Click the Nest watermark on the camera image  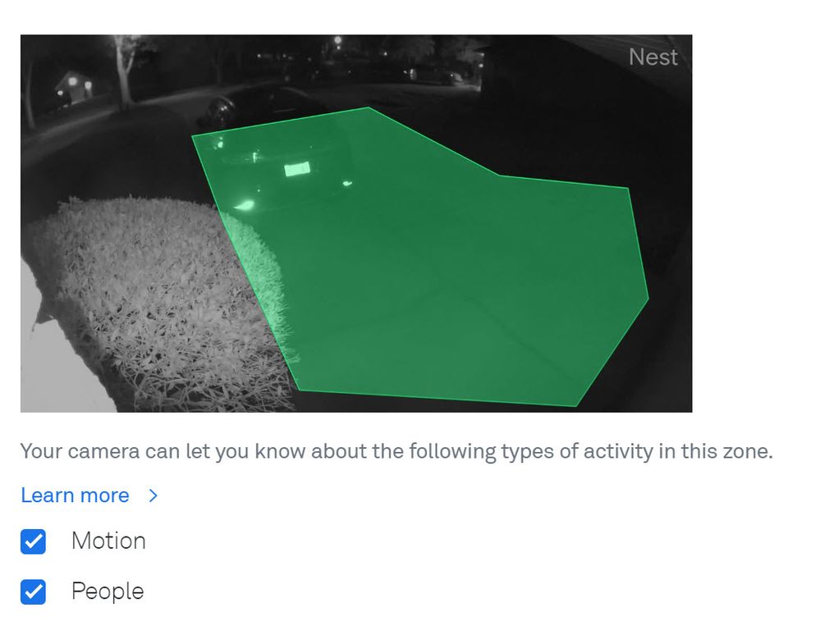coord(653,57)
